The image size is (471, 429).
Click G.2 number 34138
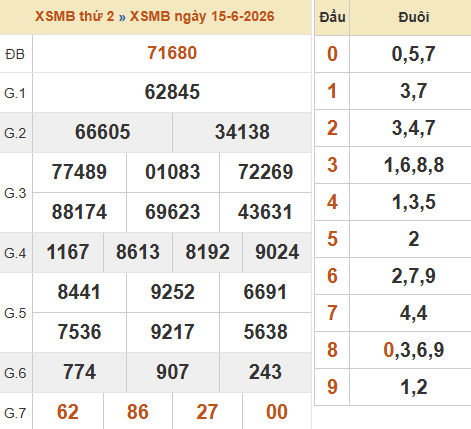pyautogui.click(x=242, y=132)
